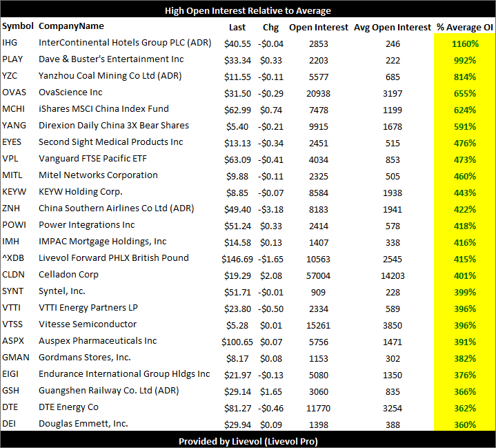496x448 pixels.
Task: Select InterContinental Hotels Group PLC (ADR) name
Action: click(x=125, y=42)
